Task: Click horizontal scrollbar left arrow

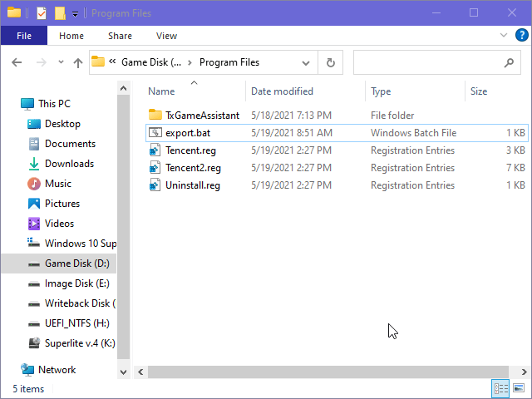Action: click(140, 372)
